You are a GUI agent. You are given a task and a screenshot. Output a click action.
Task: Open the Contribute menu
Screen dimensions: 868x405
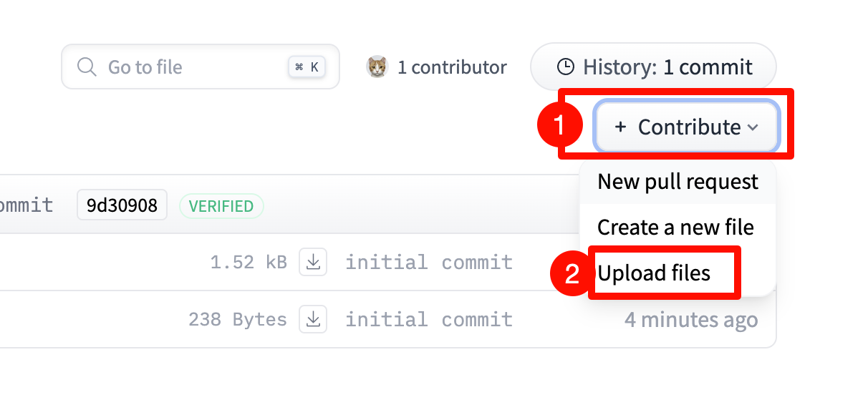[686, 127]
